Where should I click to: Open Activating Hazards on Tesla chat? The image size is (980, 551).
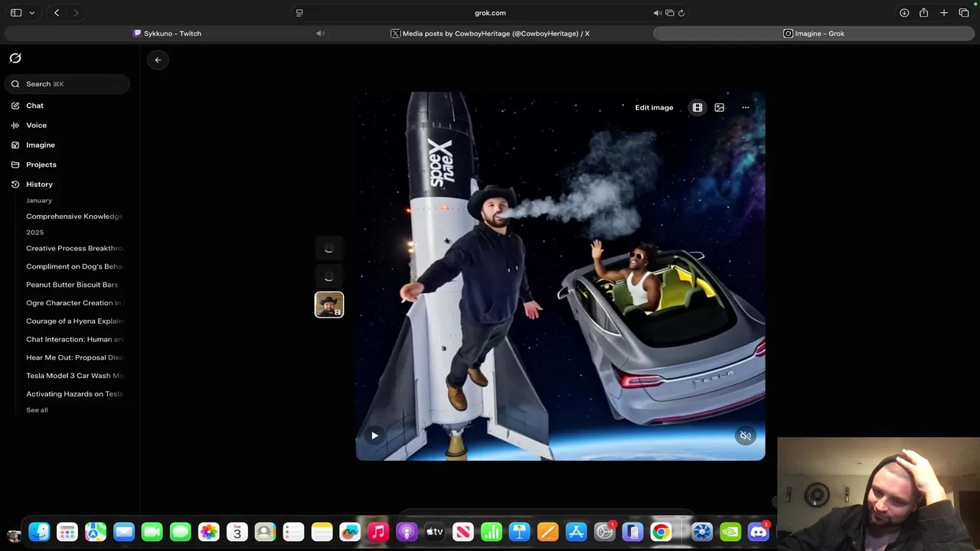click(74, 394)
